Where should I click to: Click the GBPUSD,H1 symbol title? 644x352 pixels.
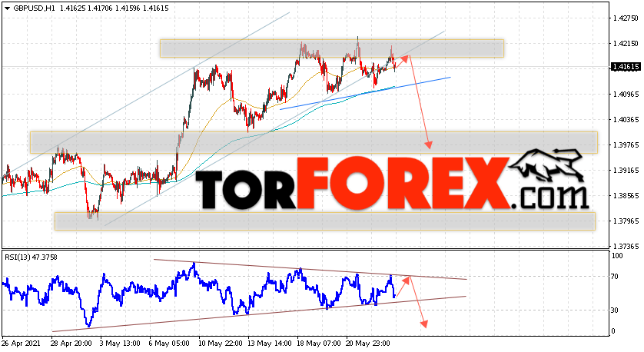34,8
